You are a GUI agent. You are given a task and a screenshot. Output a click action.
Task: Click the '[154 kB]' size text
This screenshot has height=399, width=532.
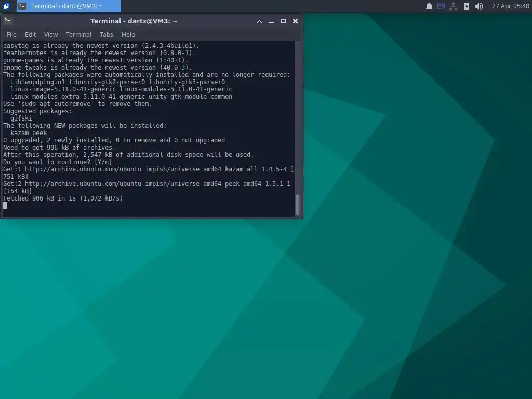pos(18,191)
